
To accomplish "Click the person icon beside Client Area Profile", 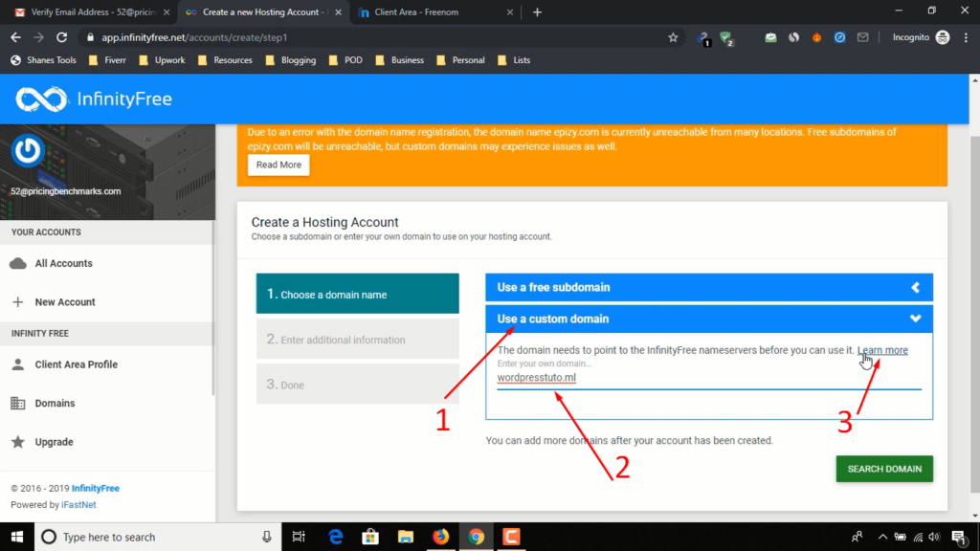I will [x=18, y=364].
